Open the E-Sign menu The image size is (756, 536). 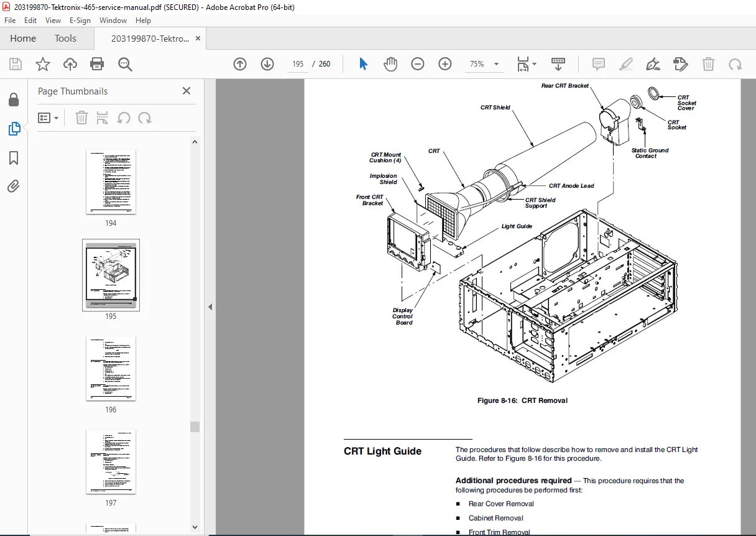click(x=80, y=21)
